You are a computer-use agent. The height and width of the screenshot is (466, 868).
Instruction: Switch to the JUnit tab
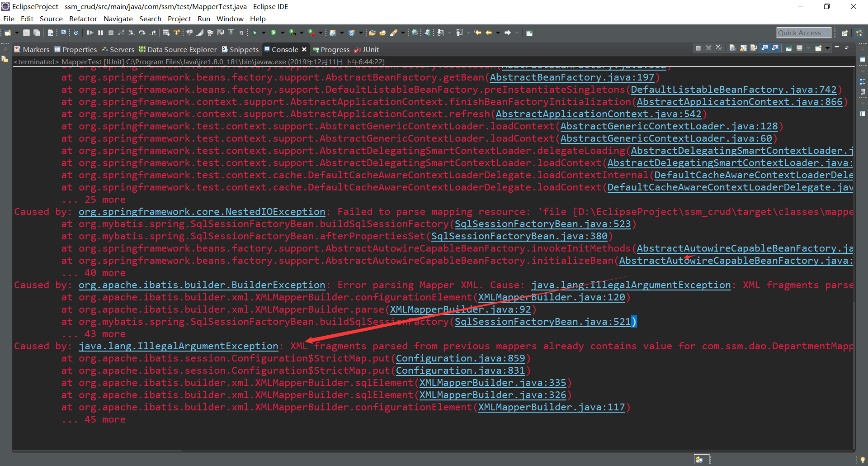tap(367, 49)
